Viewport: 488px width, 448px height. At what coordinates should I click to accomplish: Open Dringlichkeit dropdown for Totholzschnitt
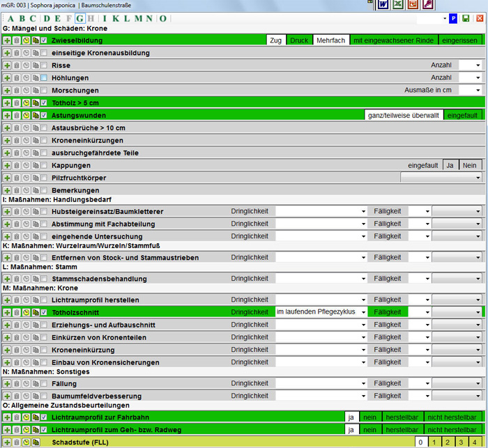click(x=322, y=312)
